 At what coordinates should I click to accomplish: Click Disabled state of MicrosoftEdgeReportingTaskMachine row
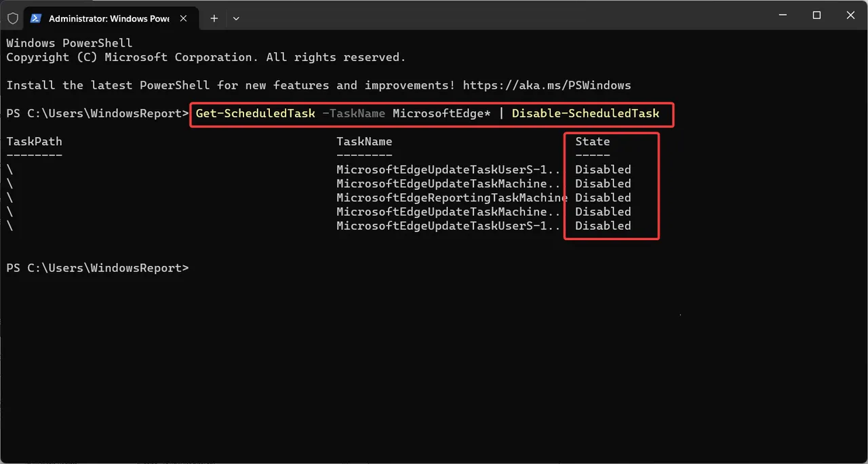click(x=603, y=198)
